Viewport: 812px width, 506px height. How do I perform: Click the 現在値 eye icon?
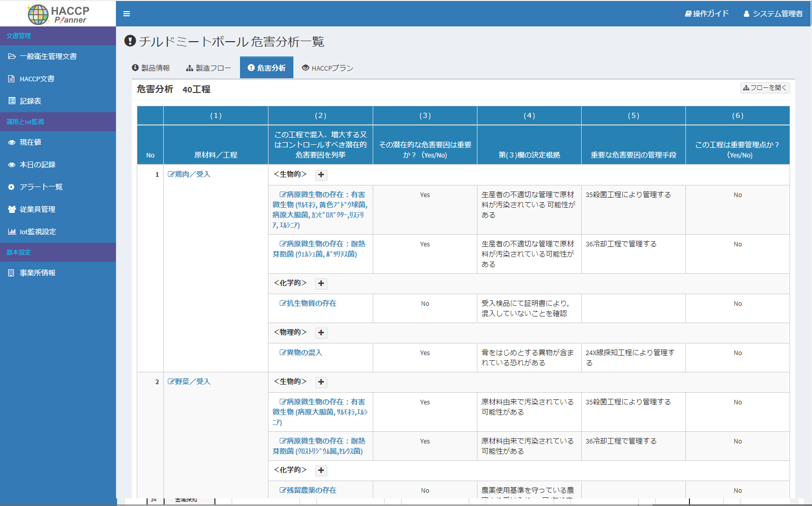(x=12, y=142)
